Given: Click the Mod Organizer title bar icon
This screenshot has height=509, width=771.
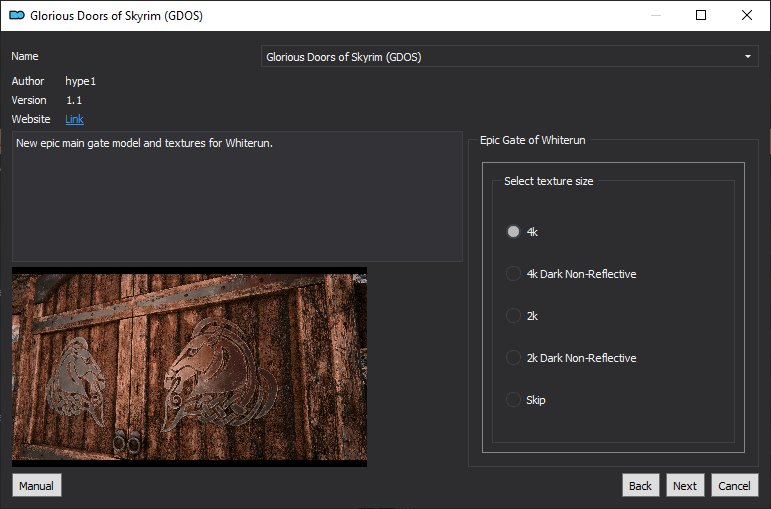Looking at the screenshot, I should click(17, 15).
